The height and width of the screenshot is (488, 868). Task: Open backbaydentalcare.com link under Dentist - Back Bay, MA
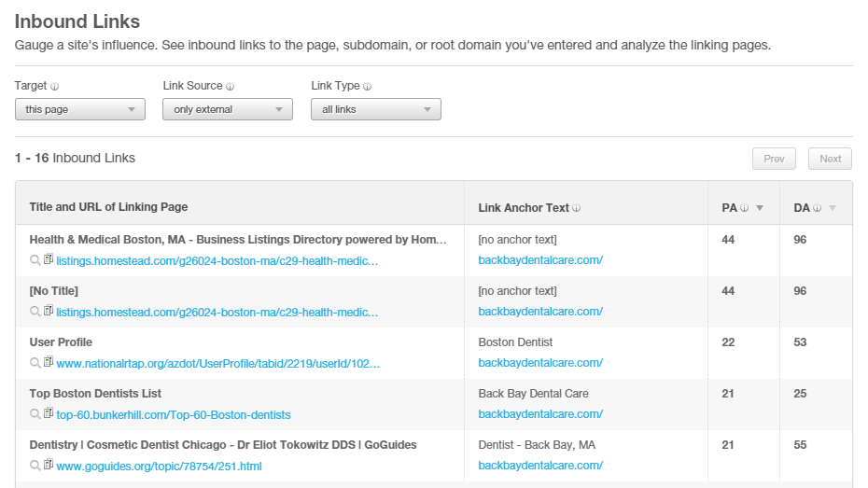click(540, 466)
